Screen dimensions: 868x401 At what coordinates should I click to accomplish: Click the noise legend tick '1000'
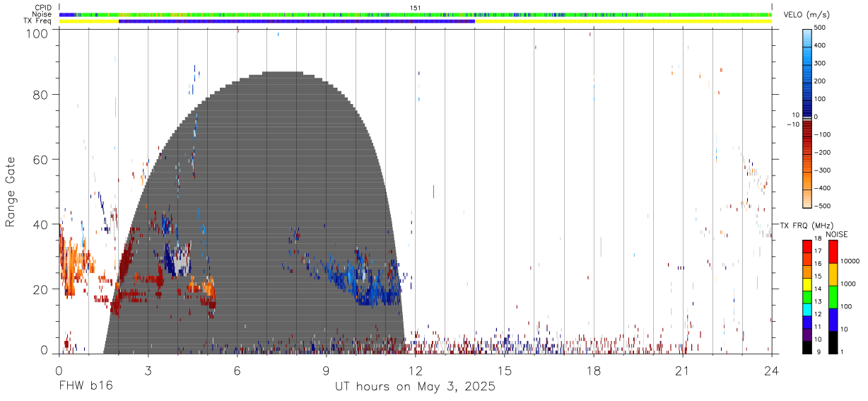[850, 284]
